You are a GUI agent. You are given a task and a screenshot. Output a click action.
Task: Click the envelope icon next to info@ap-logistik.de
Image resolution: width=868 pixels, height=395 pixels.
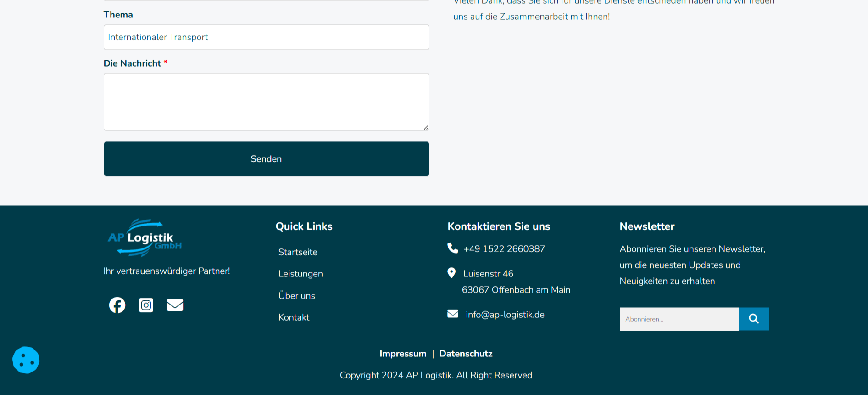pos(453,314)
